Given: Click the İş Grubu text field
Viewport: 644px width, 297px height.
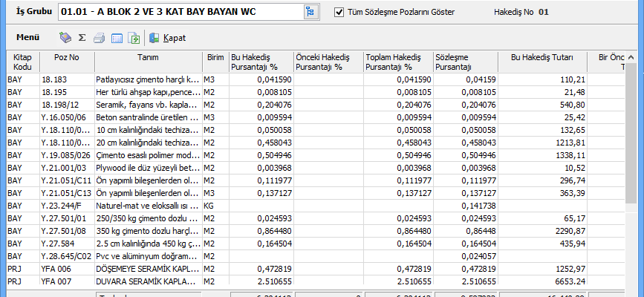Looking at the screenshot, I should 178,12.
